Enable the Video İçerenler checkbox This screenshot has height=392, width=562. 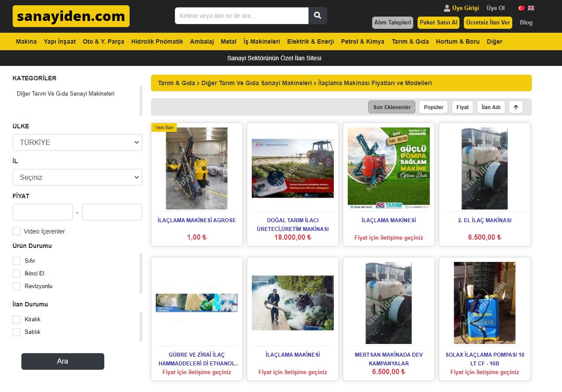[x=17, y=231]
